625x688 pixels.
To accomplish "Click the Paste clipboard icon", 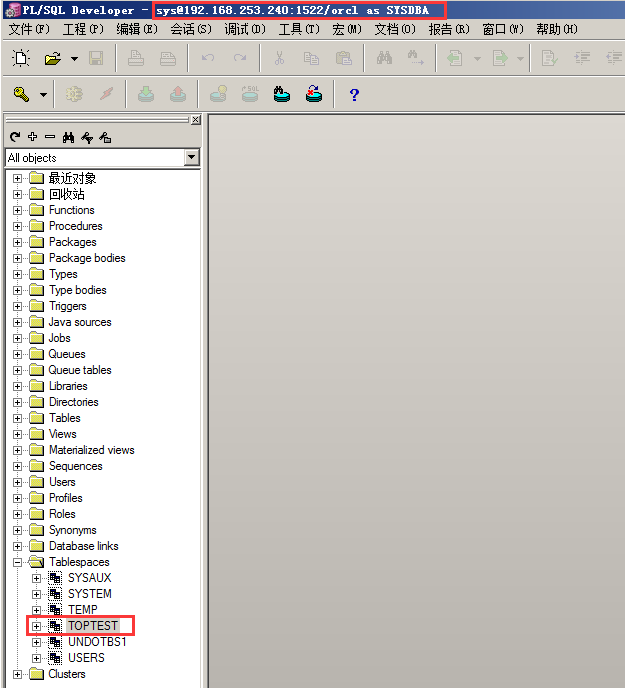I will pyautogui.click(x=344, y=58).
